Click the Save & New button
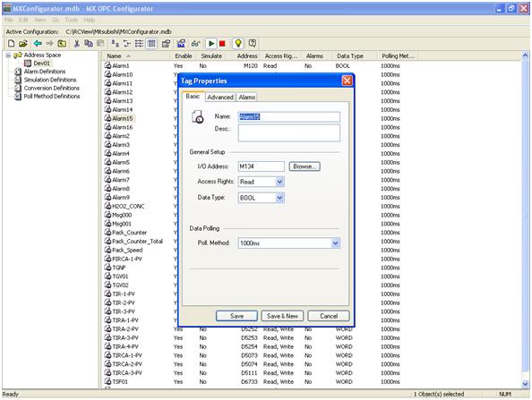This screenshot has height=400, width=532. point(282,316)
